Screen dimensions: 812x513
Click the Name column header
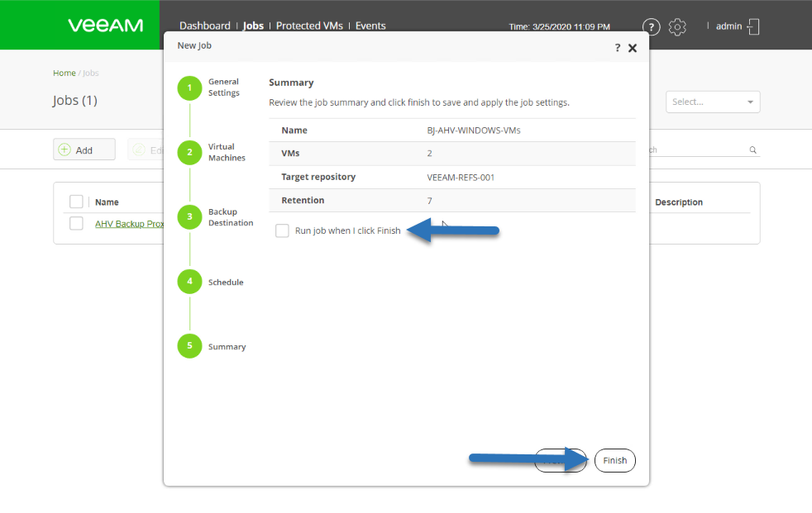[x=107, y=202]
